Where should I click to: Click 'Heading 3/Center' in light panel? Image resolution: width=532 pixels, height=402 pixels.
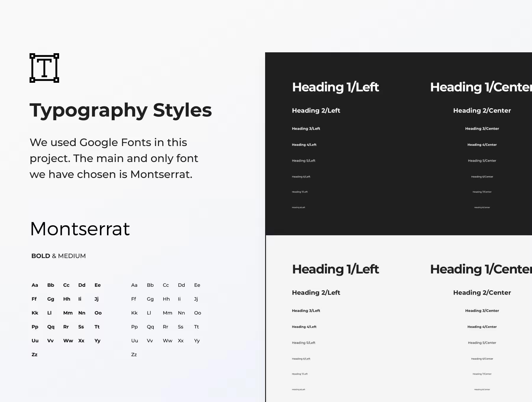[482, 311]
